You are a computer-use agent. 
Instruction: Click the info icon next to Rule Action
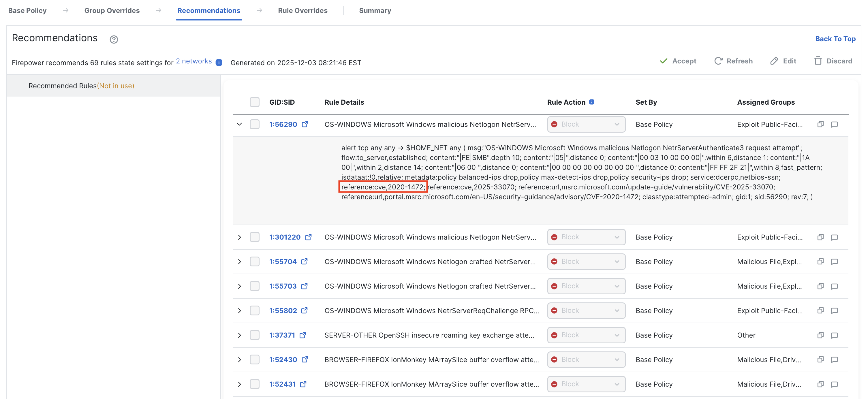(x=592, y=101)
